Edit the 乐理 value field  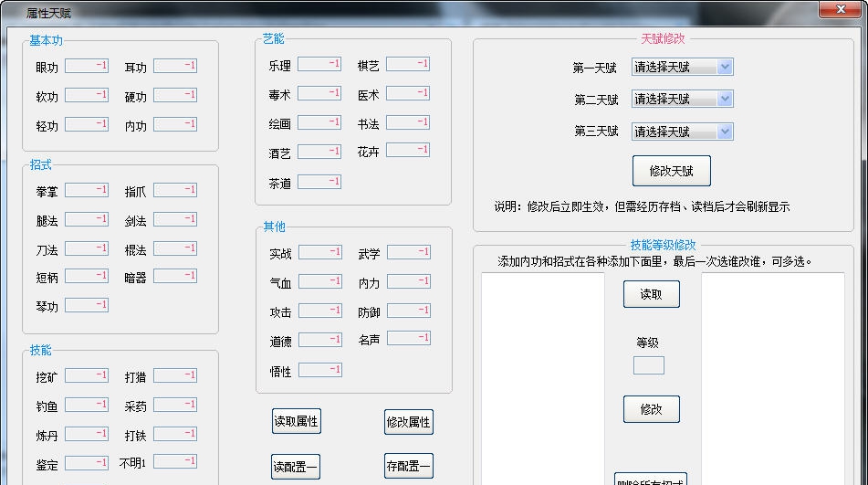click(319, 64)
